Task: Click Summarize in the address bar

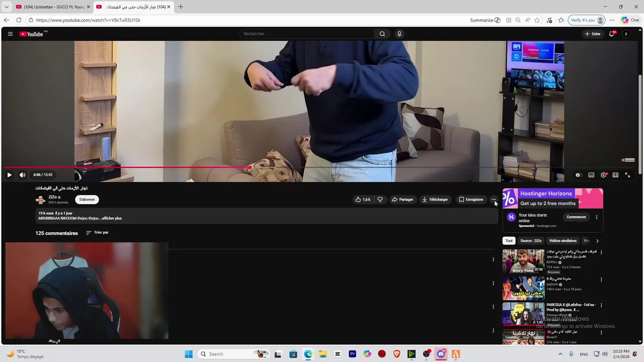Action: [x=485, y=20]
